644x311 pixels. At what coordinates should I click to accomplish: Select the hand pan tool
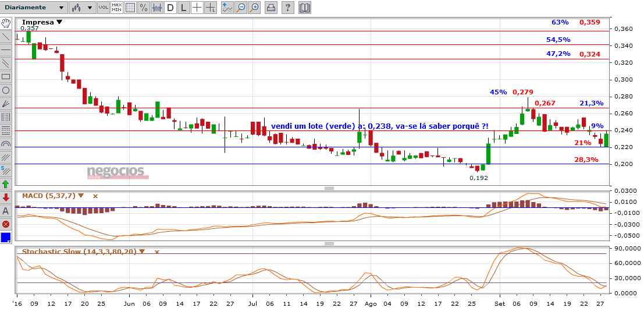click(x=6, y=23)
